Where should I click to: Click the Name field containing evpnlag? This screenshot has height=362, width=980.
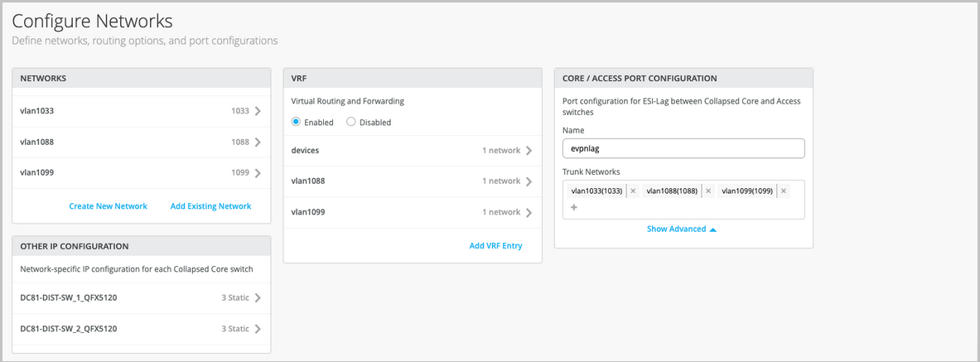click(683, 148)
